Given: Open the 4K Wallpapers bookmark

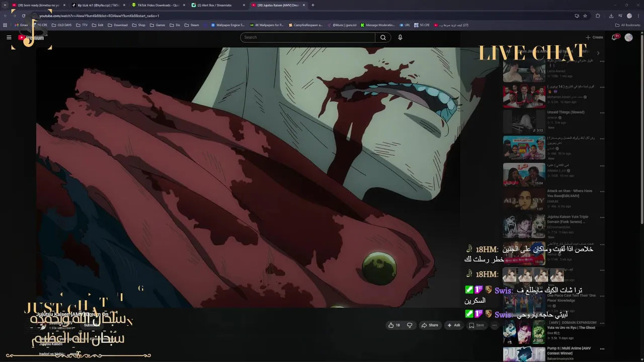Looking at the screenshot, I should click(267, 25).
